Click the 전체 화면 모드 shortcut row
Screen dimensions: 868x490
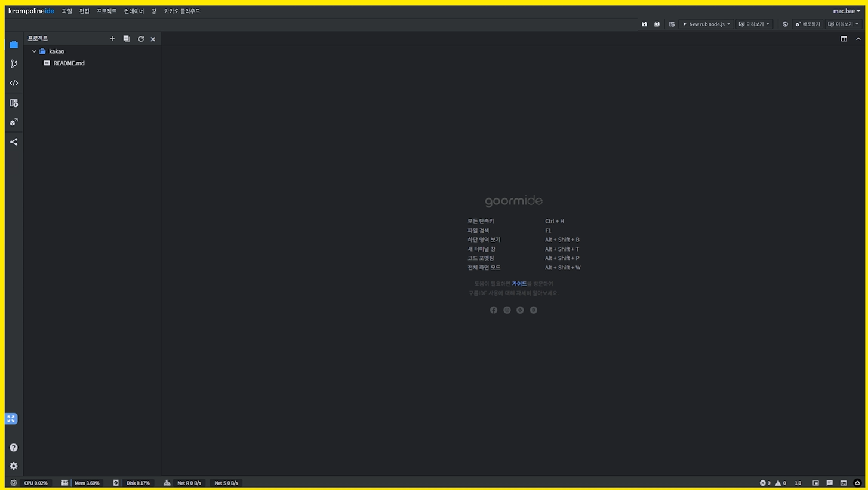(x=524, y=268)
